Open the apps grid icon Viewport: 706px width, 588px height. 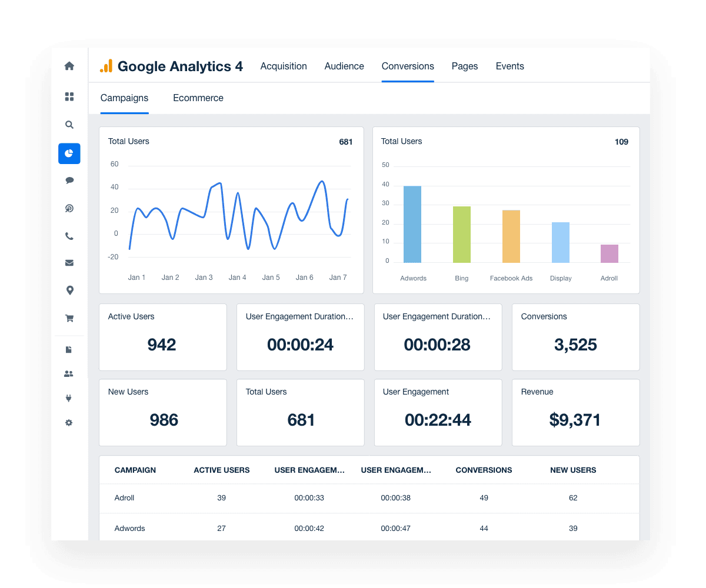[69, 96]
